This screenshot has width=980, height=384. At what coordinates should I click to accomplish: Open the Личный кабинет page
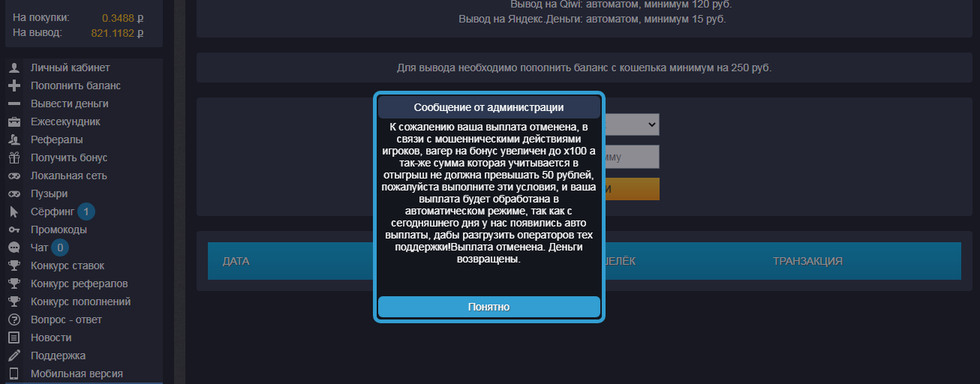click(71, 67)
